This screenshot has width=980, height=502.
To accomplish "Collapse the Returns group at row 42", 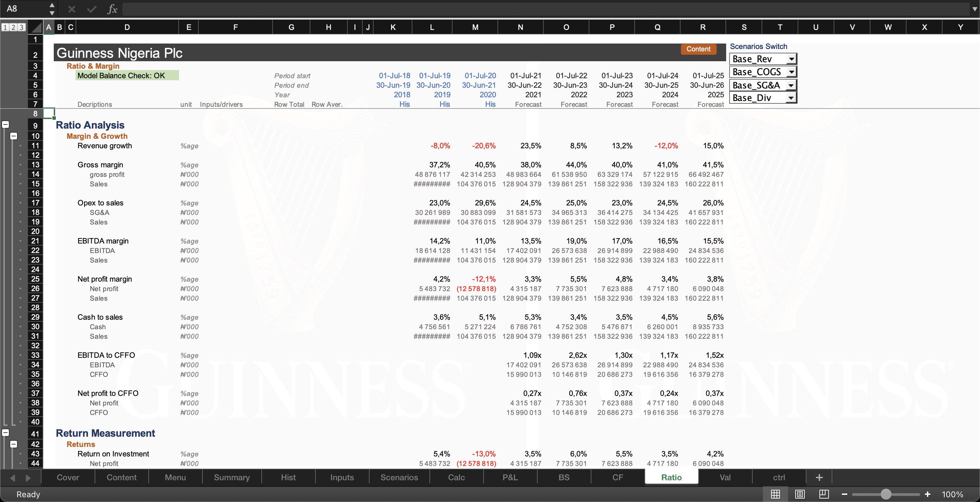I will click(x=13, y=444).
